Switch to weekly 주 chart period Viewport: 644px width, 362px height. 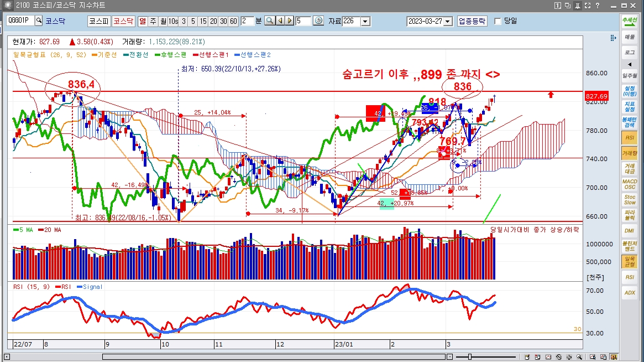(153, 20)
